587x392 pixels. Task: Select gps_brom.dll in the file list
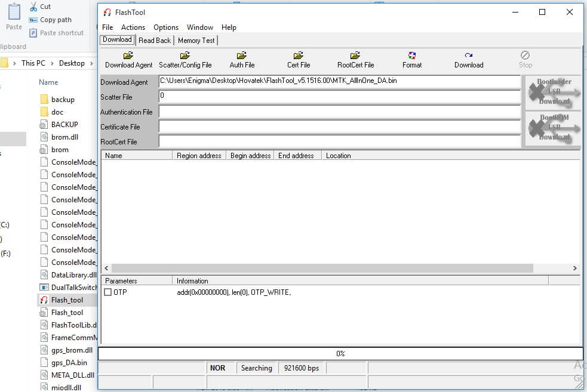point(67,350)
